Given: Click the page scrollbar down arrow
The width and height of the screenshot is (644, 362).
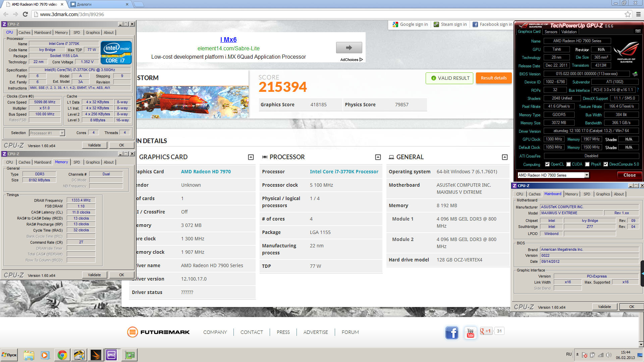Looking at the screenshot, I should click(641, 344).
